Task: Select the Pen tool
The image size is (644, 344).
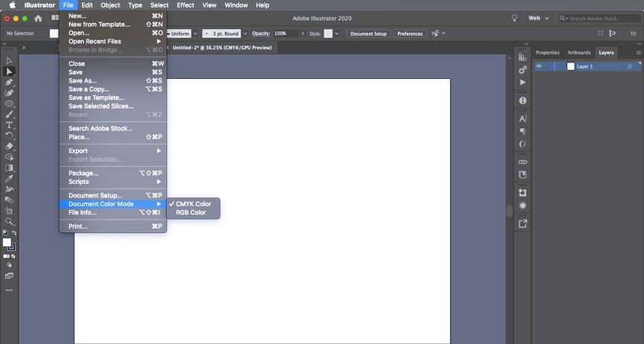Action: pyautogui.click(x=9, y=82)
